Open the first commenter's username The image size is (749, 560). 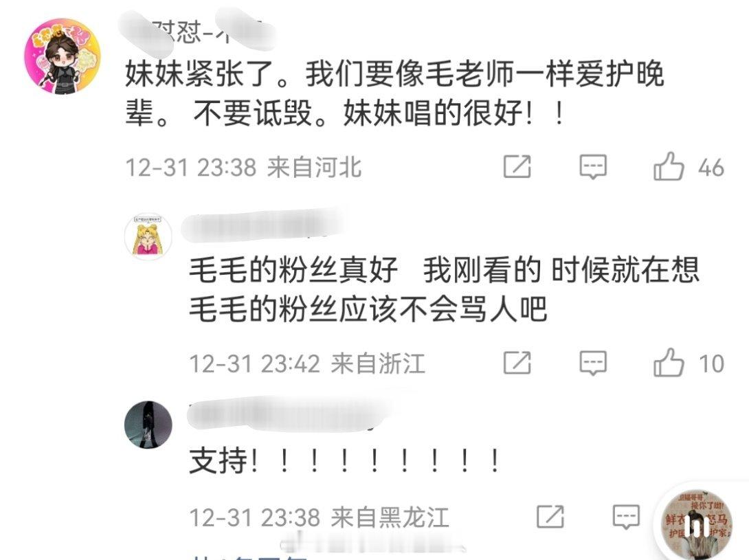coord(197,32)
